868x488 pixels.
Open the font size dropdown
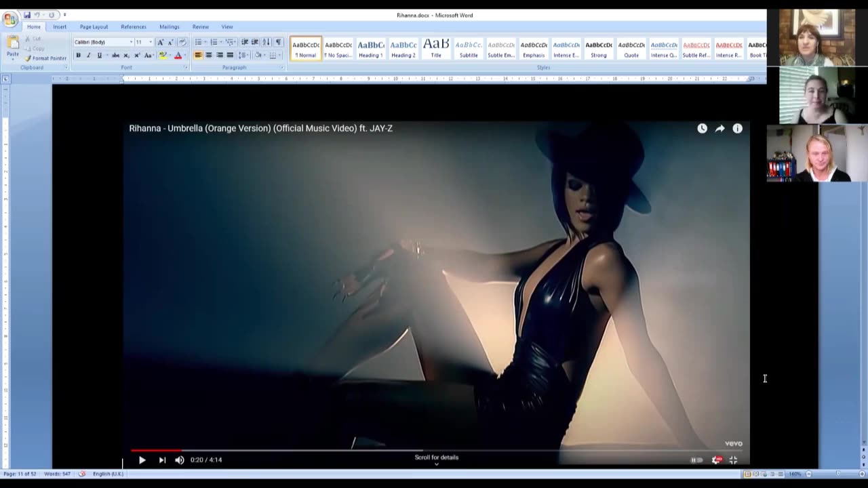[151, 42]
